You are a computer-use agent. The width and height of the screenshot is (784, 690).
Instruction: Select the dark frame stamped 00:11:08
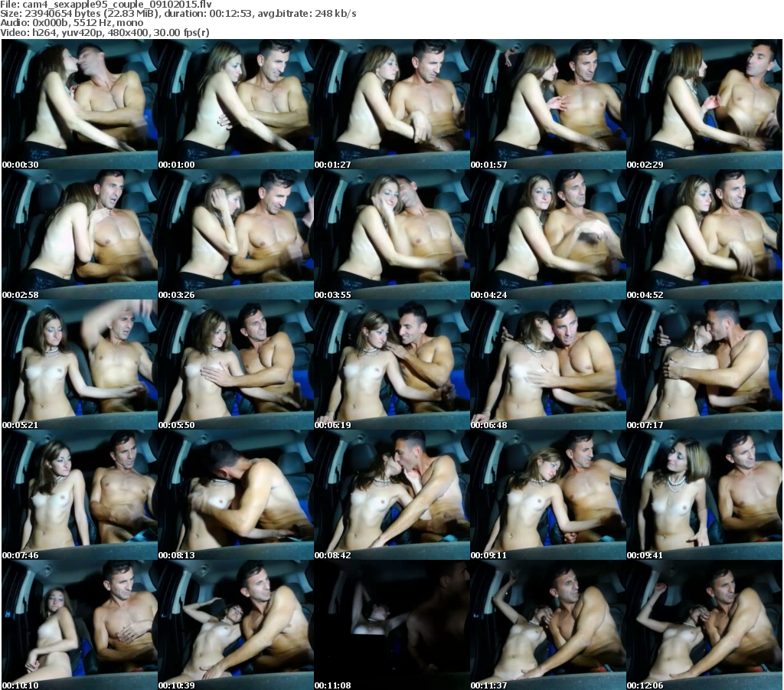click(x=391, y=625)
